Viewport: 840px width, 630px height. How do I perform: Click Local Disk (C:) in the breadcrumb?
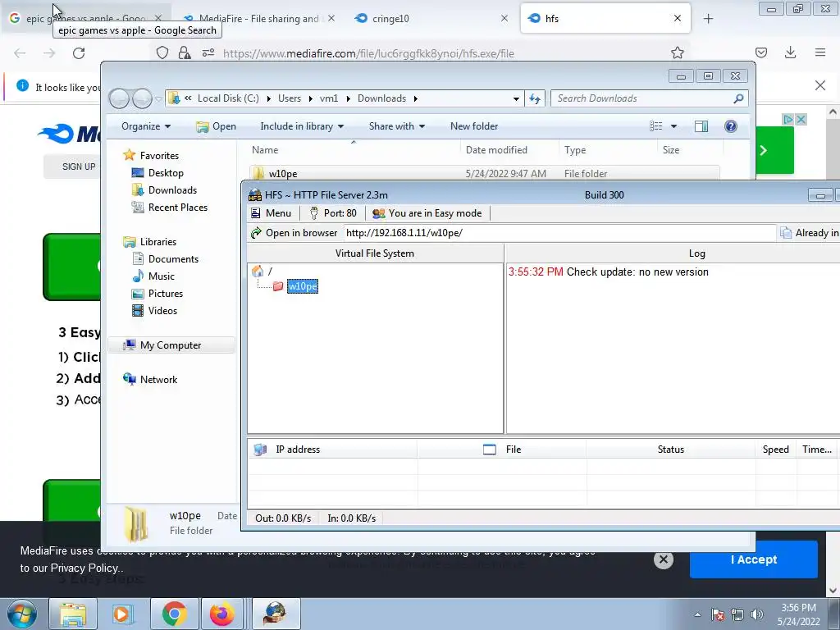(228, 98)
